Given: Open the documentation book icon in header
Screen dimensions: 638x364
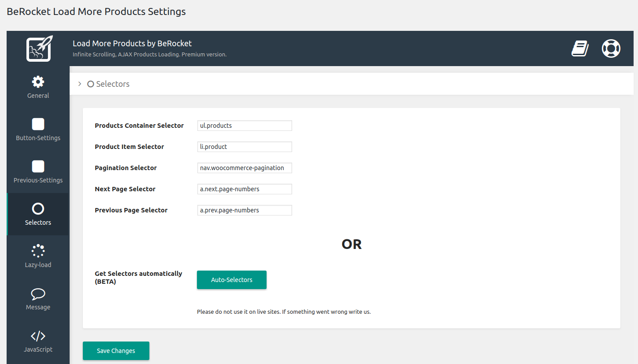Looking at the screenshot, I should click(580, 48).
